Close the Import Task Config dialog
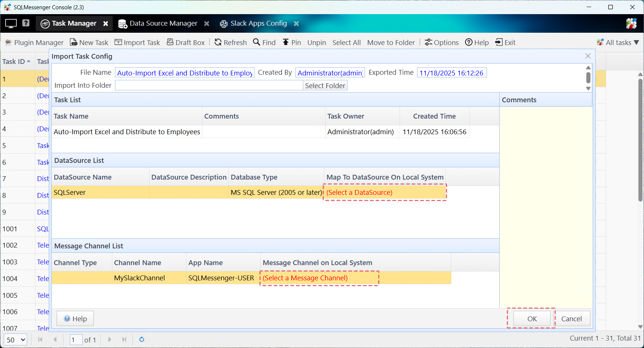 click(x=588, y=56)
